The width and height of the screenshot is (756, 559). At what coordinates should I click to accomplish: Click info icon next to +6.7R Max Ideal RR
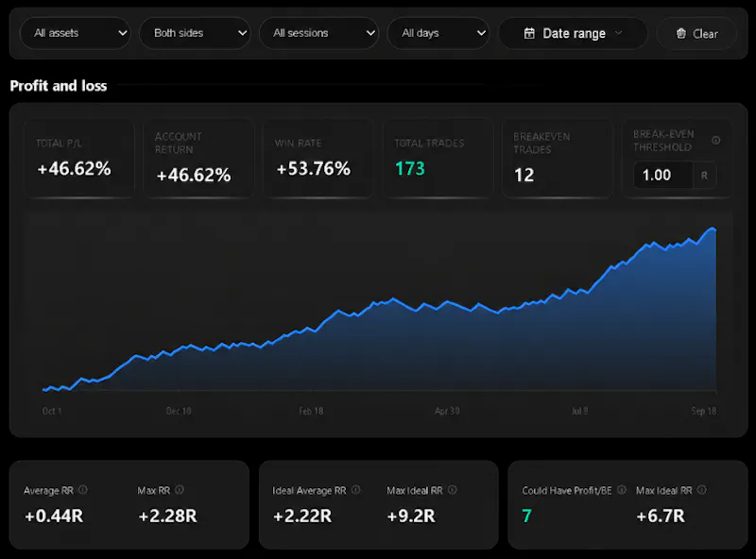[x=702, y=490]
